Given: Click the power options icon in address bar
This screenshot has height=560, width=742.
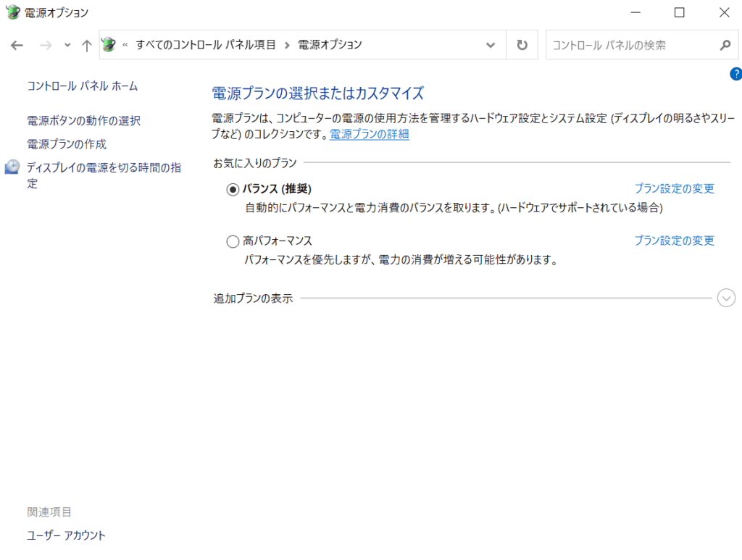Looking at the screenshot, I should coord(109,45).
